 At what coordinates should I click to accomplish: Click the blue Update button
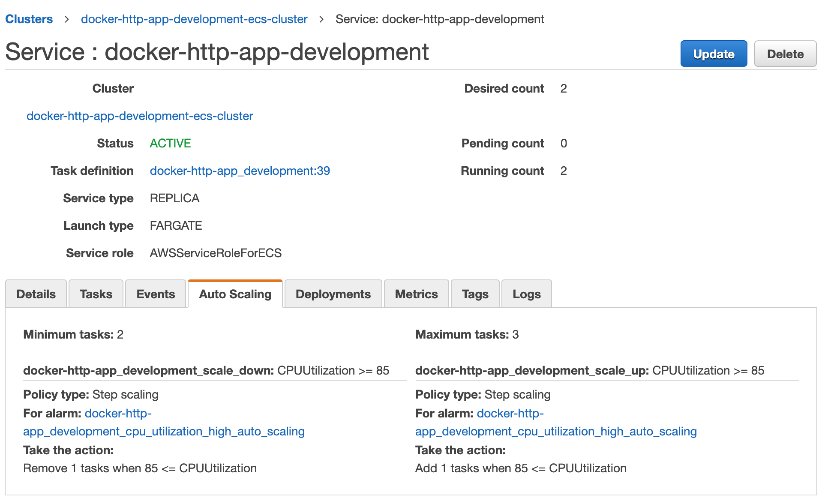pyautogui.click(x=713, y=54)
